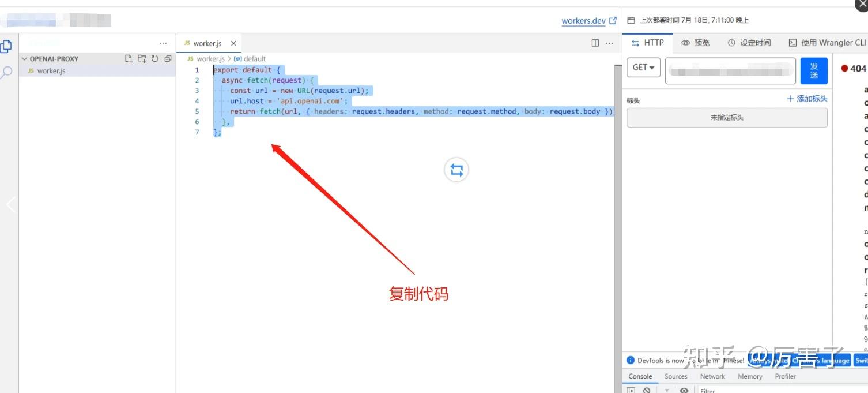The image size is (868, 393).
Task: Click the blue 发送 button
Action: pos(814,71)
